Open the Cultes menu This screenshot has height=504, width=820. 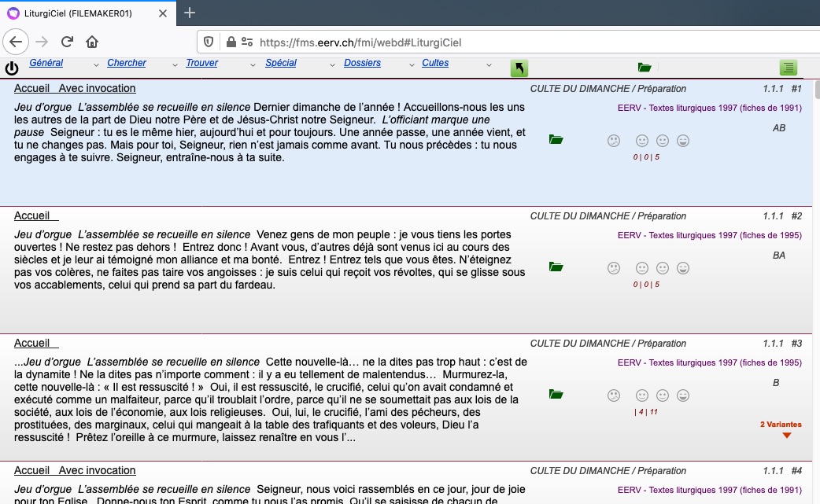coord(435,63)
